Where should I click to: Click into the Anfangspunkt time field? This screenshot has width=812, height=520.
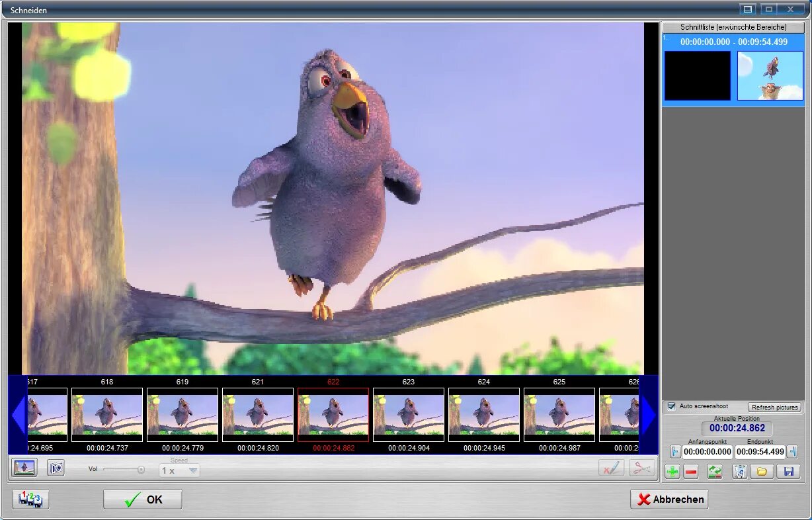708,453
